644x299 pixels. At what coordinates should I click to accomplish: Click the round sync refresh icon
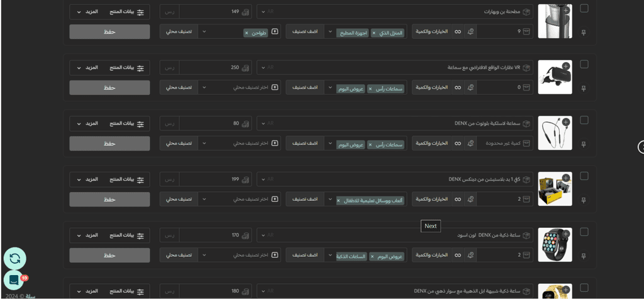15,258
